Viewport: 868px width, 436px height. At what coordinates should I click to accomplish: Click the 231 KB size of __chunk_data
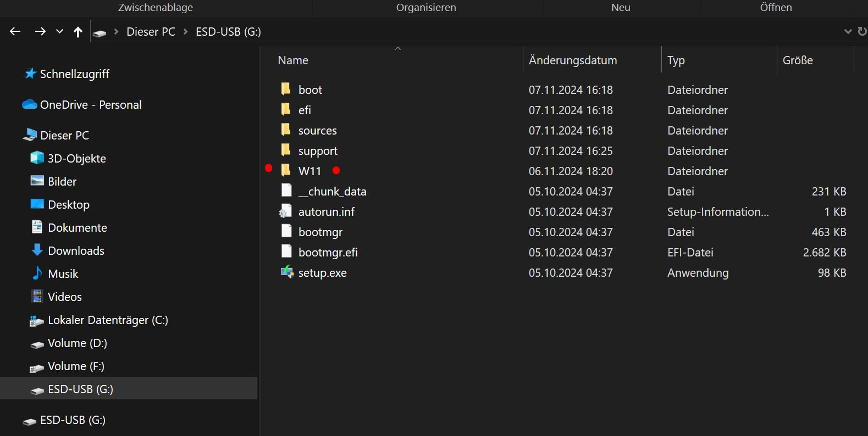(x=829, y=192)
